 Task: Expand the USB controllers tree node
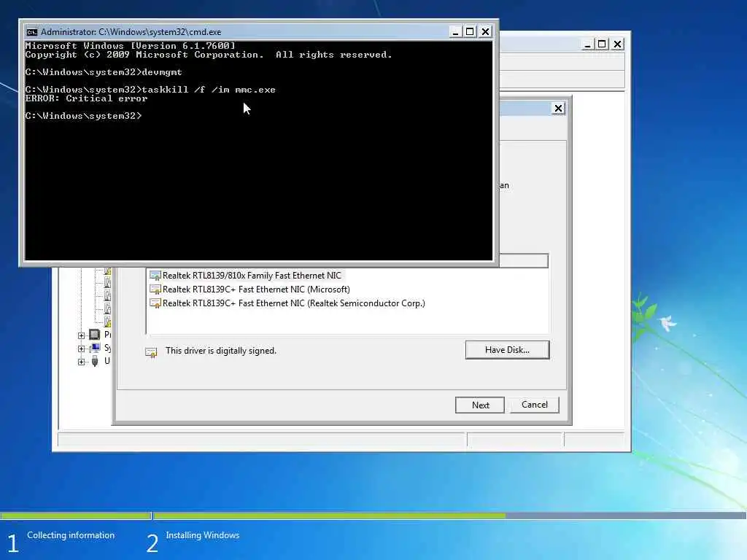click(x=82, y=362)
